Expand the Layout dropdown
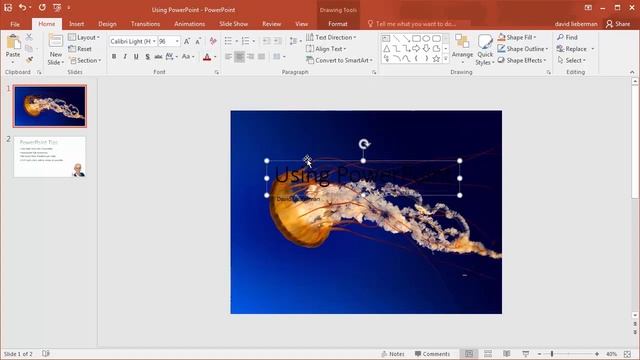Image resolution: width=640 pixels, height=360 pixels. [84, 37]
